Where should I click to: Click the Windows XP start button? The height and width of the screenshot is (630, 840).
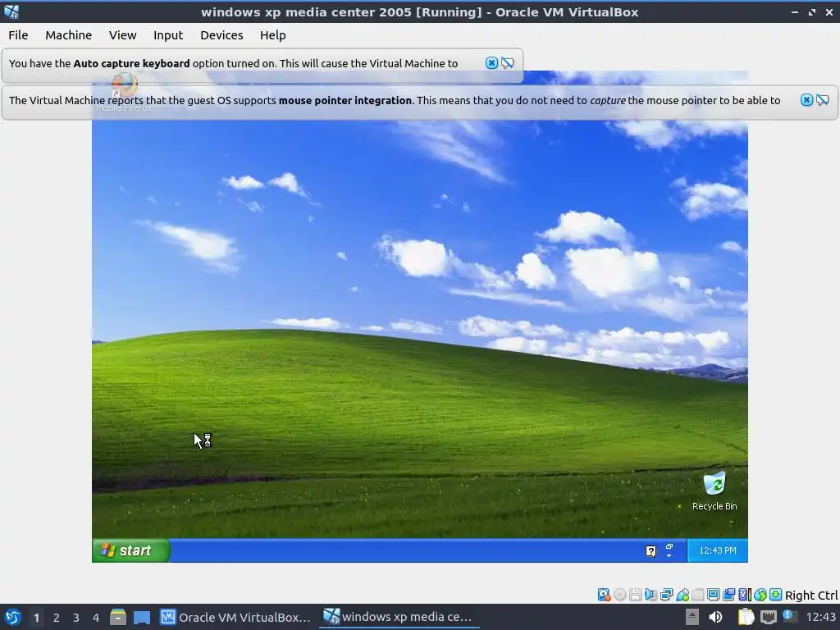click(x=131, y=550)
